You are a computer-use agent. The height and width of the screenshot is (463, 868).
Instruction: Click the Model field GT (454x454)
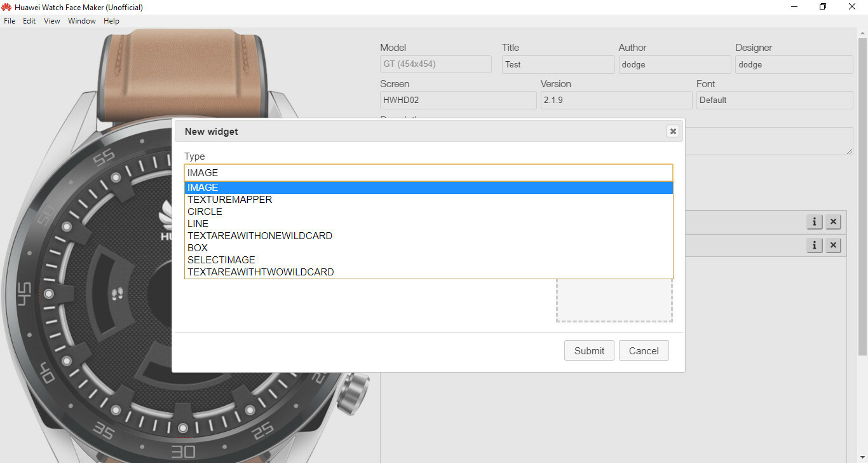click(436, 64)
